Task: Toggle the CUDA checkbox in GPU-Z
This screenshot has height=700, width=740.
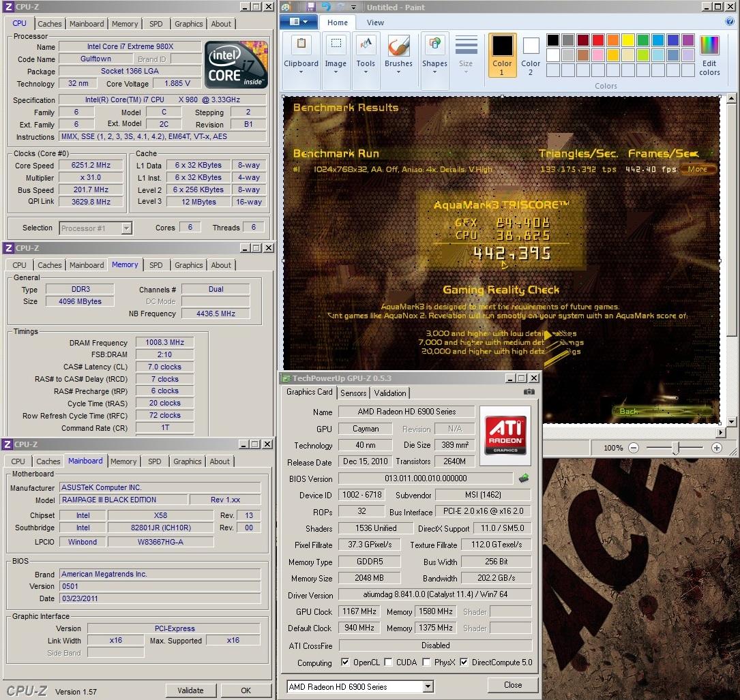Action: click(x=388, y=663)
